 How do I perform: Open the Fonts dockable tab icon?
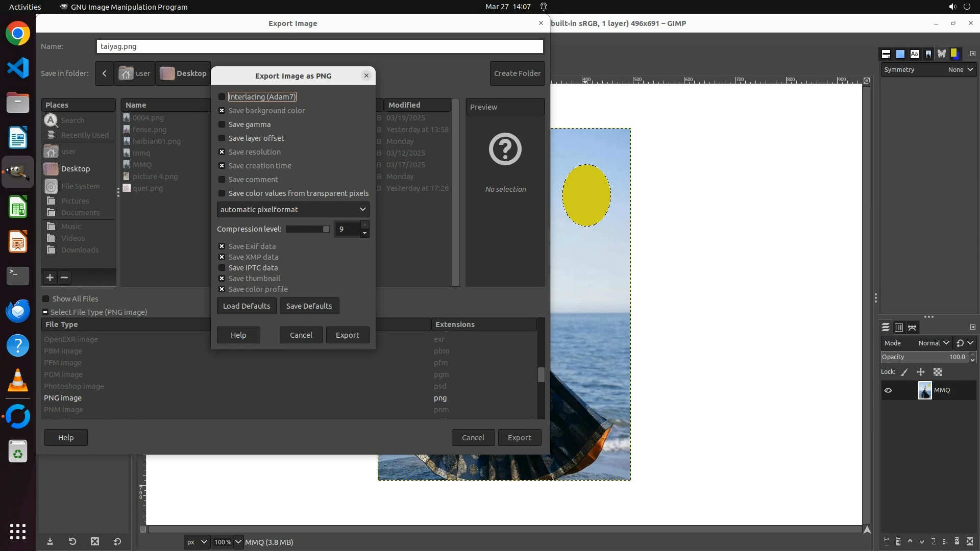click(x=914, y=54)
